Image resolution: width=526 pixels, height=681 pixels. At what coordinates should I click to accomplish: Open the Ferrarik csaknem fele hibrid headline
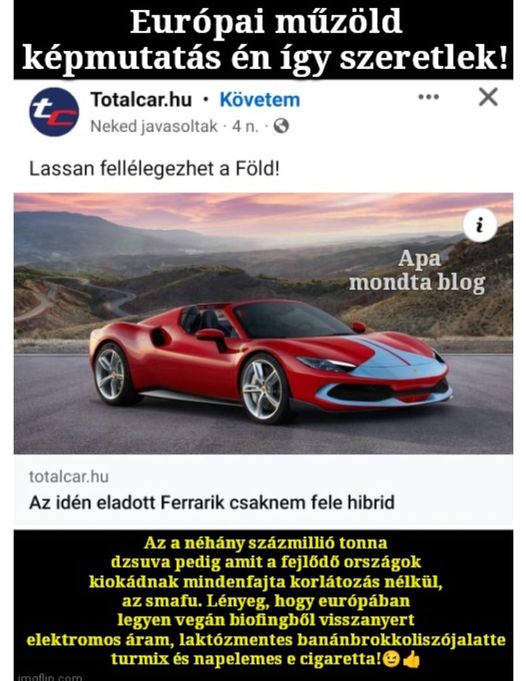click(x=212, y=502)
